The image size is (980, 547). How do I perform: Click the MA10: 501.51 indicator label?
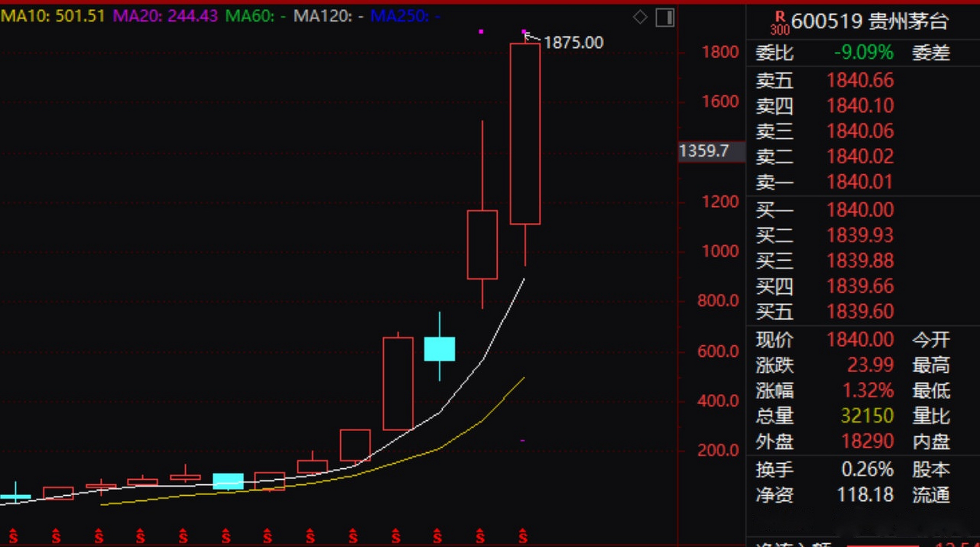(53, 16)
